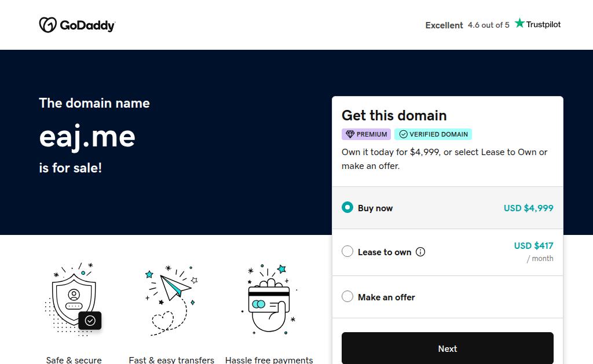This screenshot has height=364, width=593.
Task: Select the Lease to own radio option
Action: pos(347,251)
